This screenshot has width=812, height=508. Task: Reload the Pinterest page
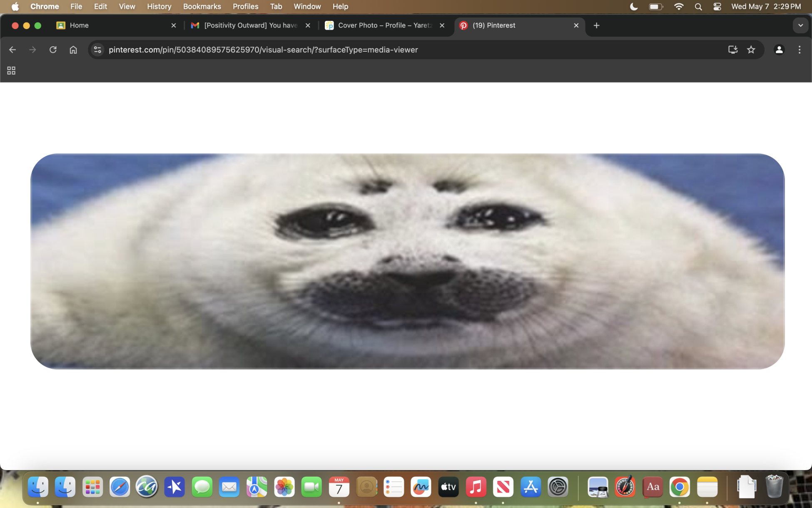click(x=53, y=50)
